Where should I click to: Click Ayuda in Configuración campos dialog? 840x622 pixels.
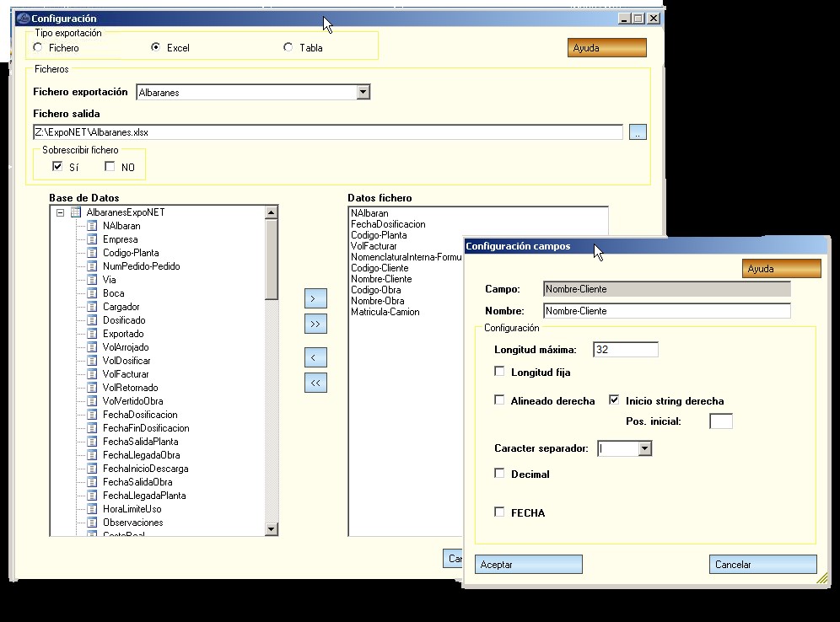tap(782, 269)
